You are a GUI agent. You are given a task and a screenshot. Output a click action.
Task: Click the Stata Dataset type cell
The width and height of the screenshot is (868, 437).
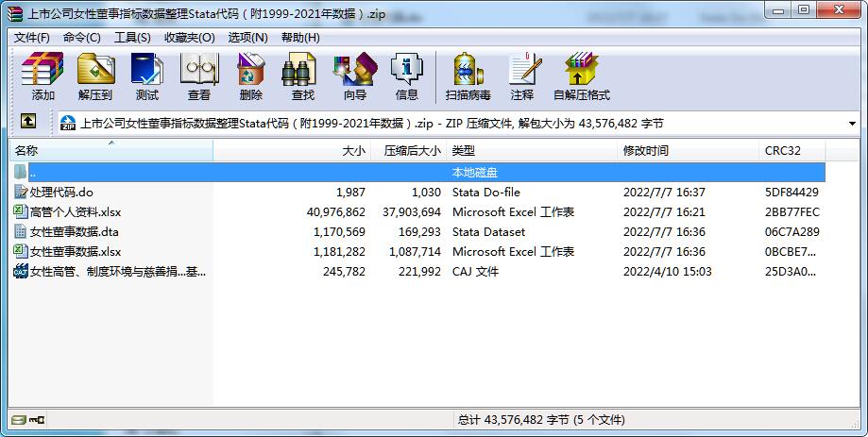click(488, 232)
